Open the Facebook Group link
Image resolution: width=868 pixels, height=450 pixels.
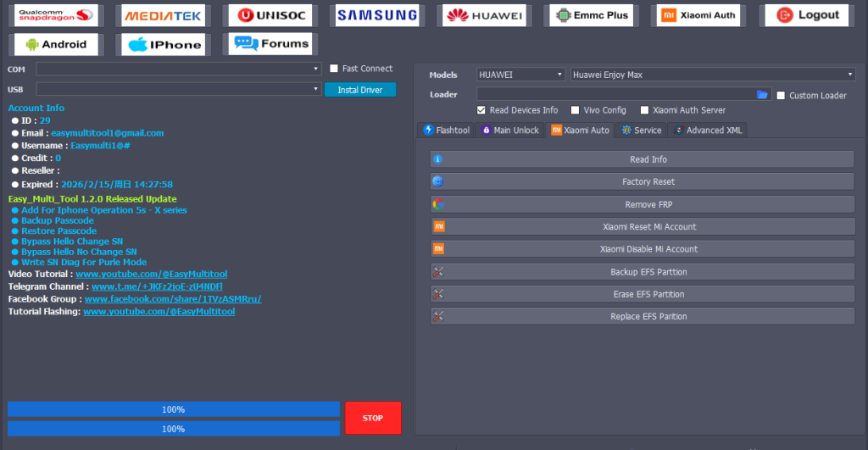point(173,299)
